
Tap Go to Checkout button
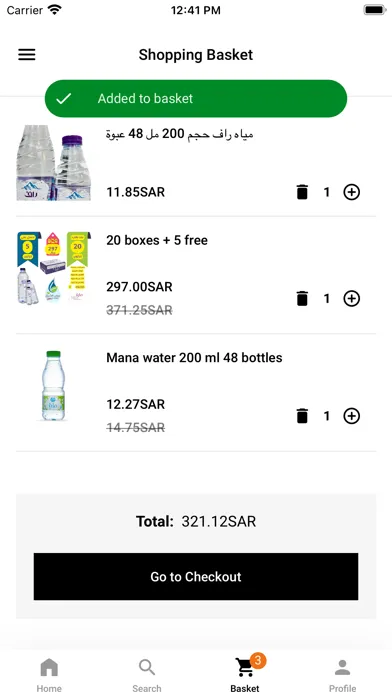point(196,577)
